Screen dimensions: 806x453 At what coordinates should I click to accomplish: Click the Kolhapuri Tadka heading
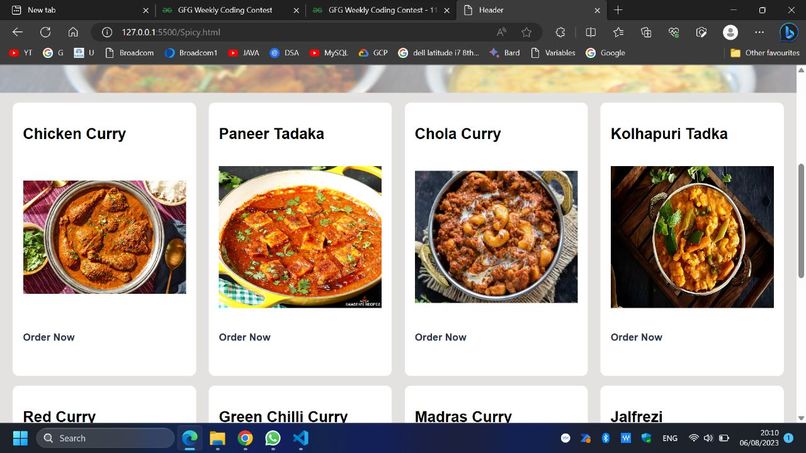(x=669, y=134)
